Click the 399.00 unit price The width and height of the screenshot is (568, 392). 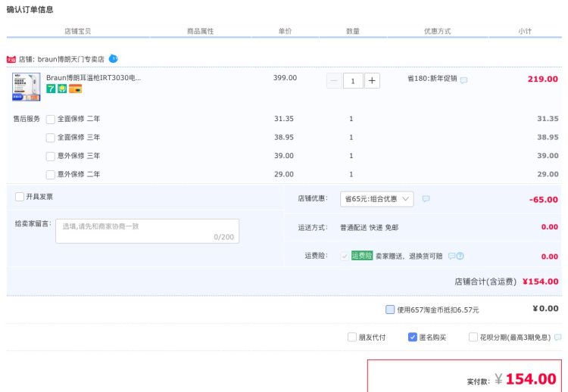point(285,78)
